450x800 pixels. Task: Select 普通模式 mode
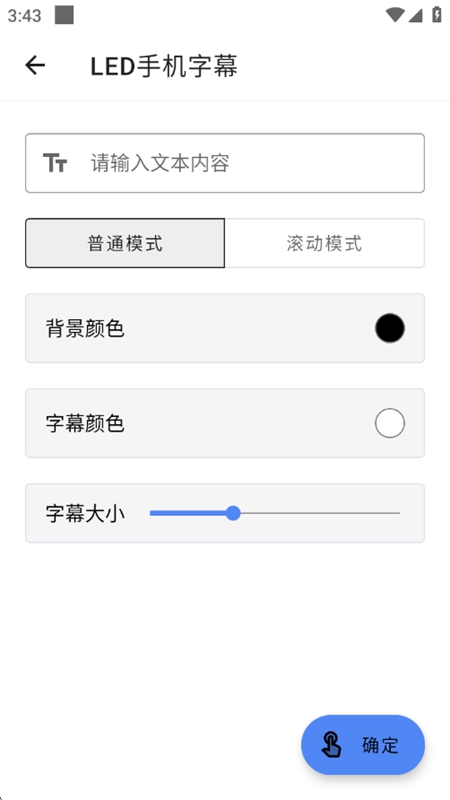[x=125, y=243]
